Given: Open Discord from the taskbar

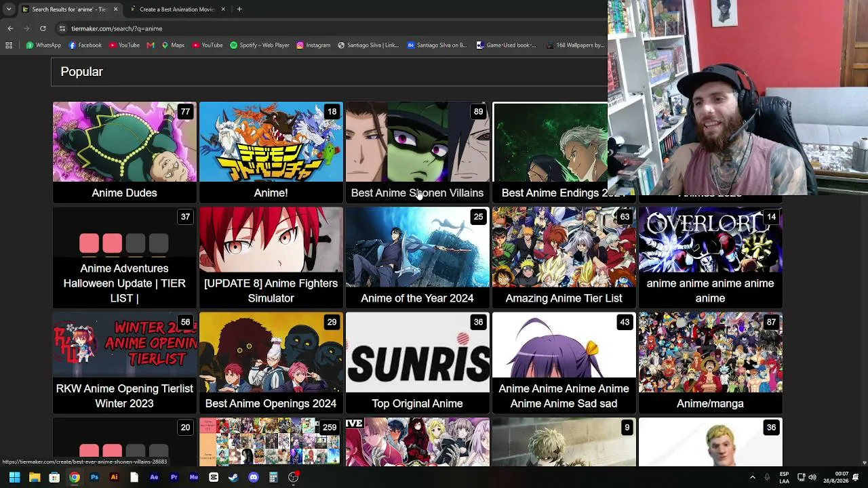Looking at the screenshot, I should coord(254,477).
